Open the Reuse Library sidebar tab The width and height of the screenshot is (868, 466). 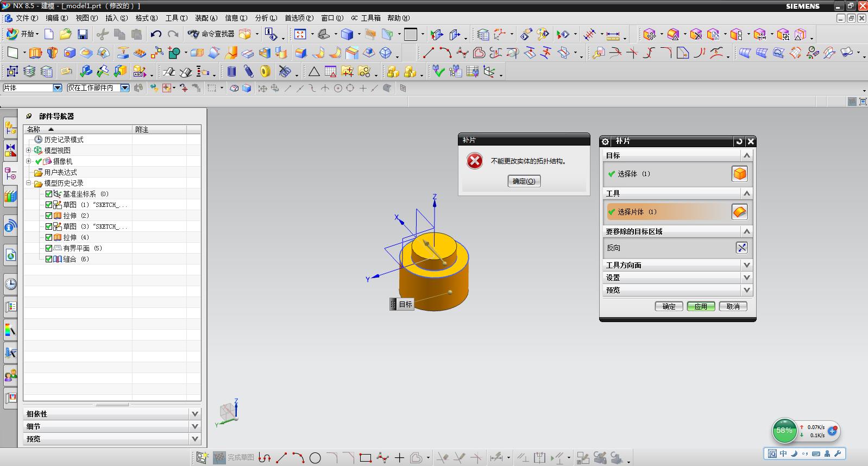pos(10,196)
